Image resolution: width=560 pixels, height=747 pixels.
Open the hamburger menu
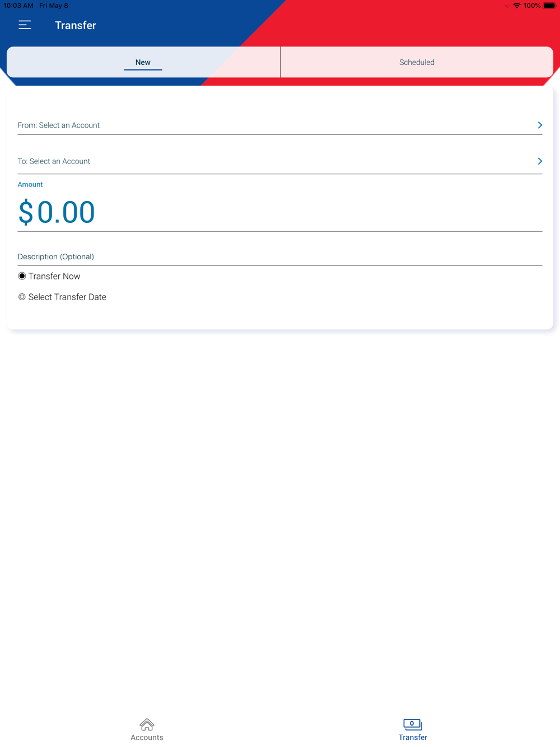pyautogui.click(x=25, y=25)
